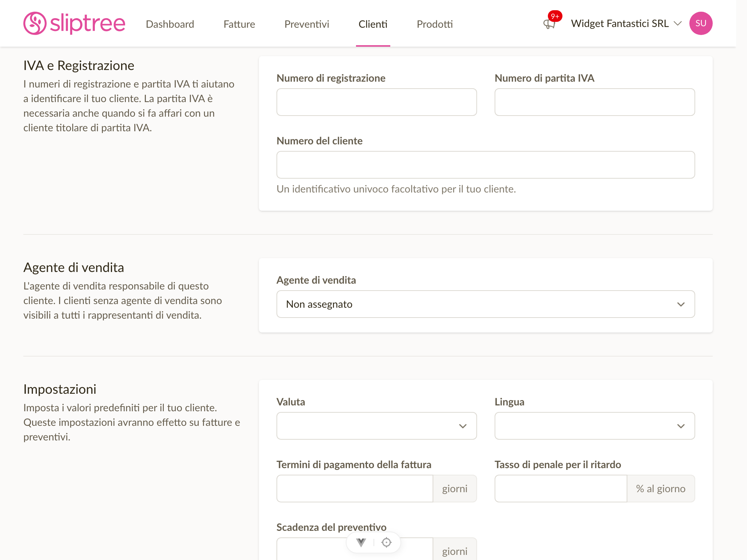Image resolution: width=747 pixels, height=560 pixels.
Task: Focus the Numero di registrazione field
Action: [376, 102]
